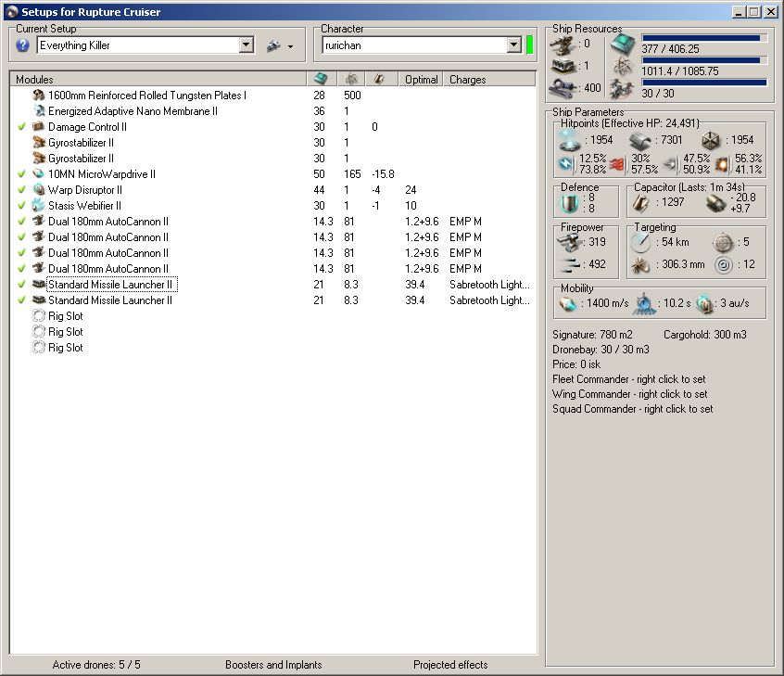Toggle Stasis Webifier II active state
Screen dimensions: 784x676
coord(21,206)
